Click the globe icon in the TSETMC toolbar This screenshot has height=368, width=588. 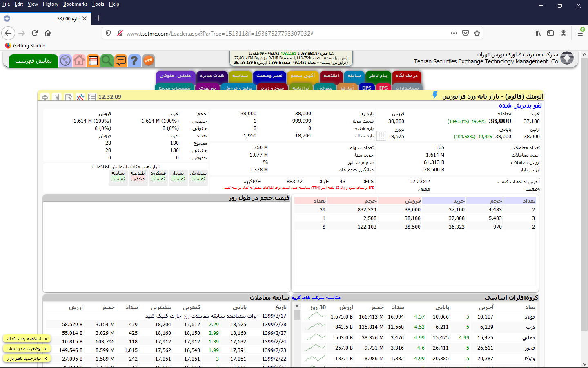click(65, 61)
